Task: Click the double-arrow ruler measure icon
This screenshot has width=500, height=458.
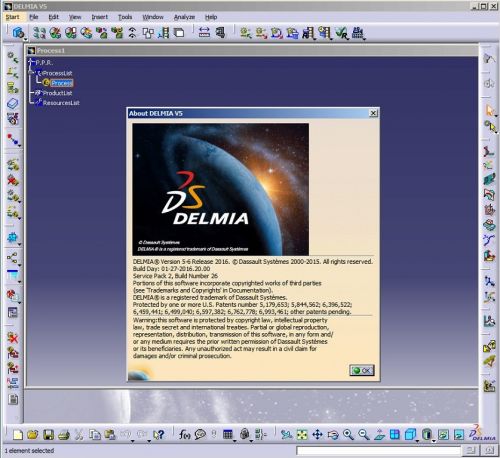Action: (x=204, y=32)
